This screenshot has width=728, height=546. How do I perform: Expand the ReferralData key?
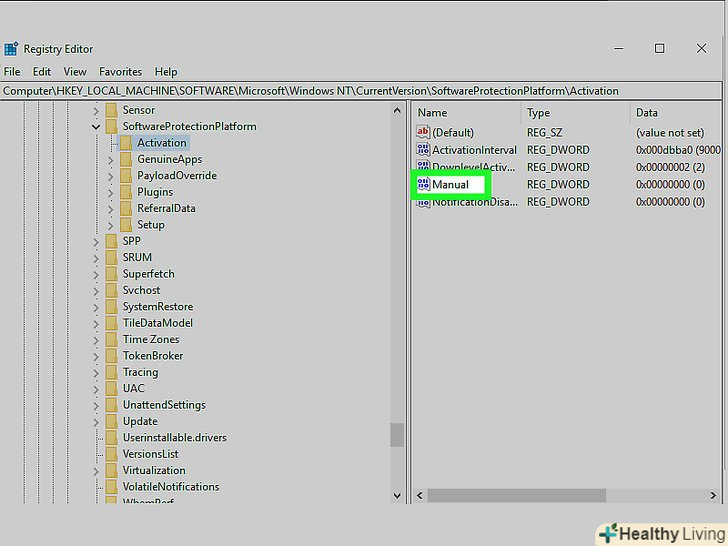pyautogui.click(x=110, y=209)
